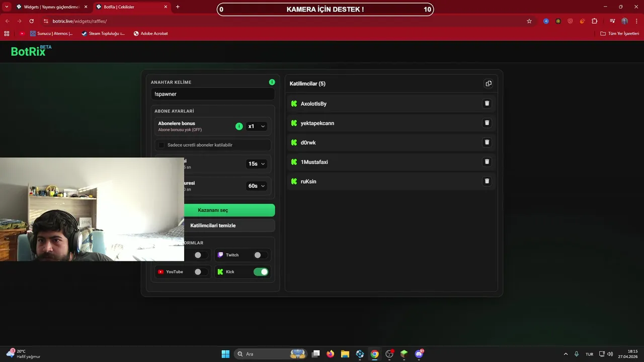Viewport: 644px width, 362px height.
Task: Open the YouTube bookmark icon
Action: click(22, 34)
